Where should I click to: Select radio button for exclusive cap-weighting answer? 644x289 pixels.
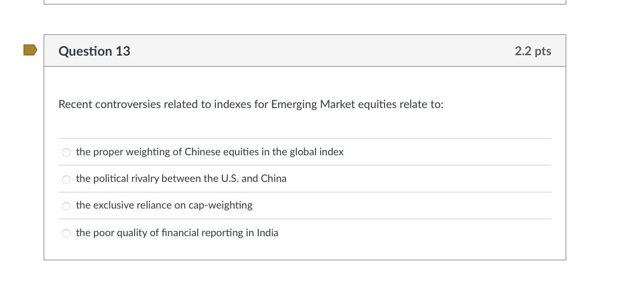click(66, 206)
